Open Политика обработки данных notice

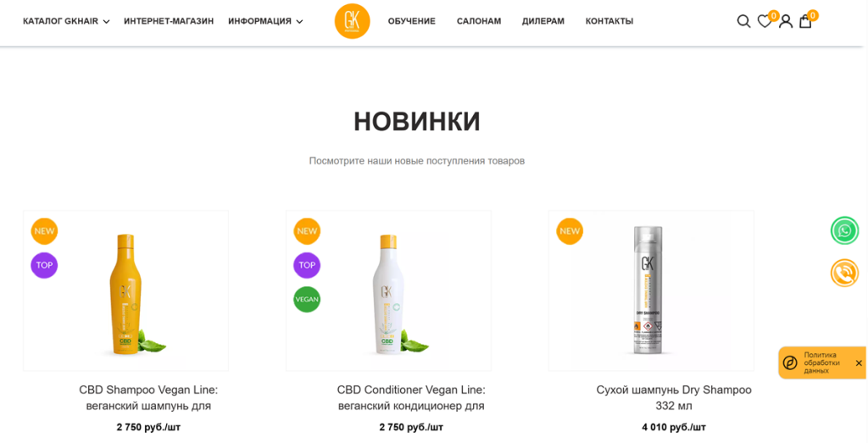tap(821, 363)
